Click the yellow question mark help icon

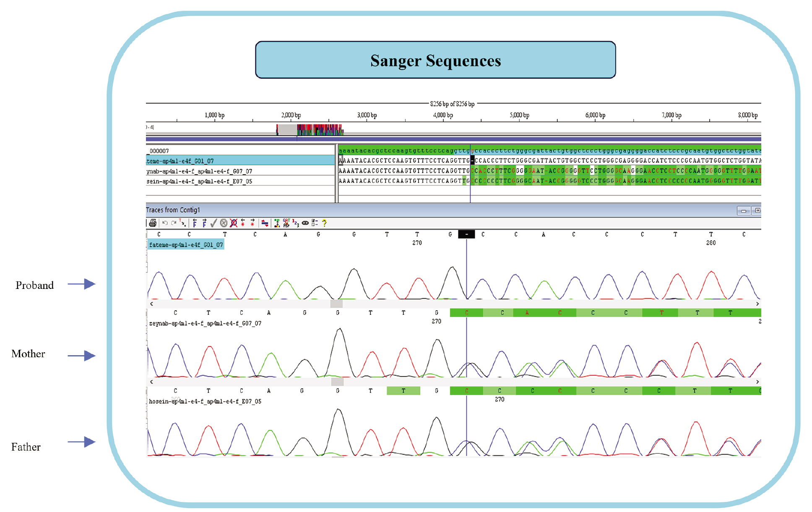(x=324, y=223)
